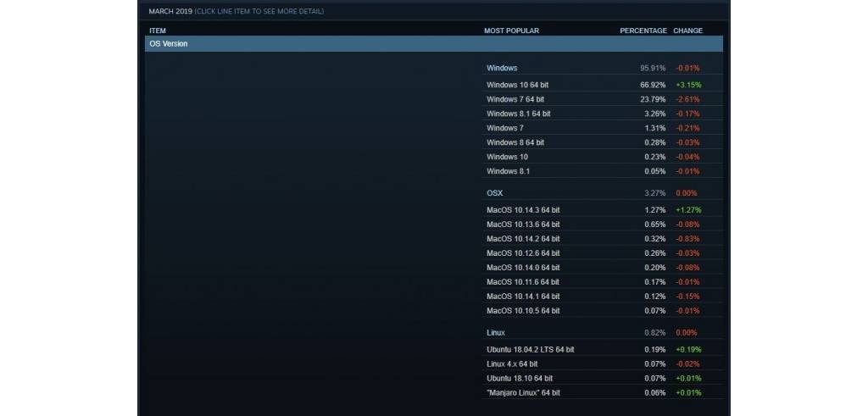
Task: Click the MOST POPULAR column header
Action: click(511, 31)
